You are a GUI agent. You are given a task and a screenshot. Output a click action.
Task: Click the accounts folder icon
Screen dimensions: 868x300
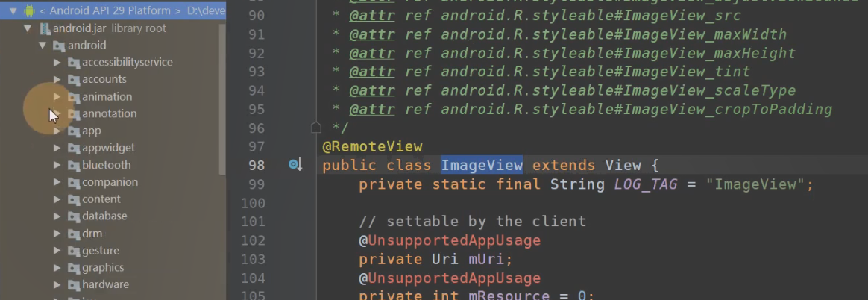(74, 80)
